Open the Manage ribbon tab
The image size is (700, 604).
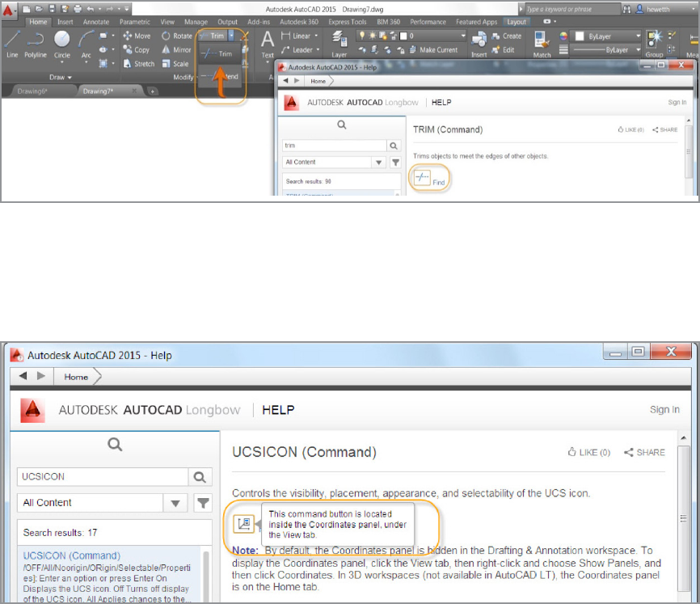(x=196, y=22)
